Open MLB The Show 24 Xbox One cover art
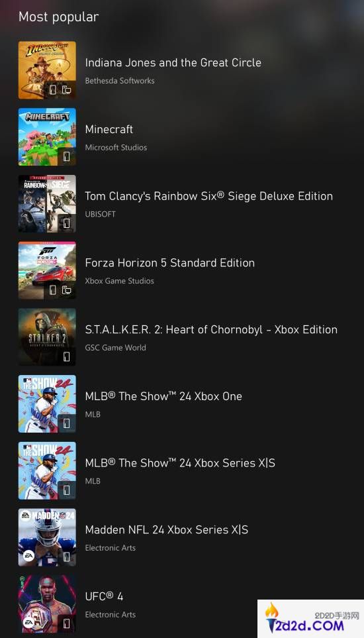 [x=47, y=403]
